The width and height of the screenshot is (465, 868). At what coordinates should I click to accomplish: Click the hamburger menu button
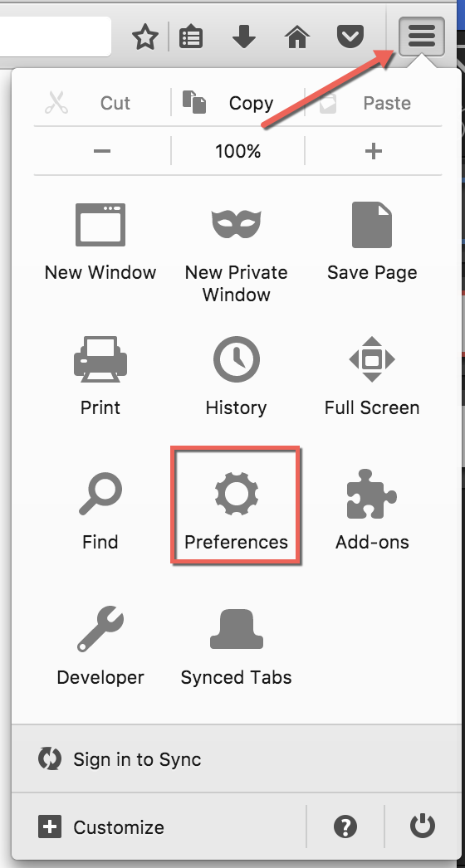pyautogui.click(x=422, y=37)
